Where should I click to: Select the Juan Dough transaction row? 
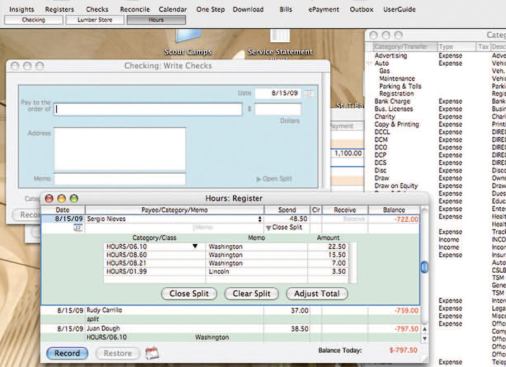pos(230,333)
